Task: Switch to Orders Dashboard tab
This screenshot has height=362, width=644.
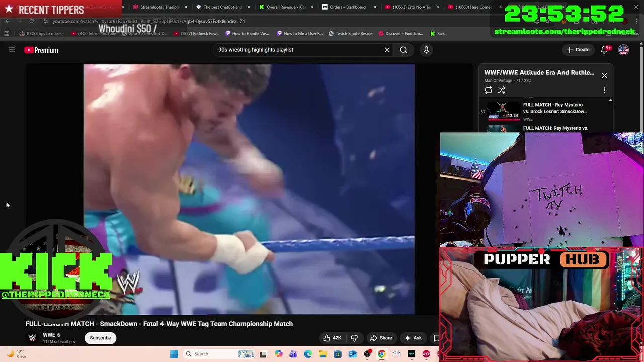Action: click(348, 7)
